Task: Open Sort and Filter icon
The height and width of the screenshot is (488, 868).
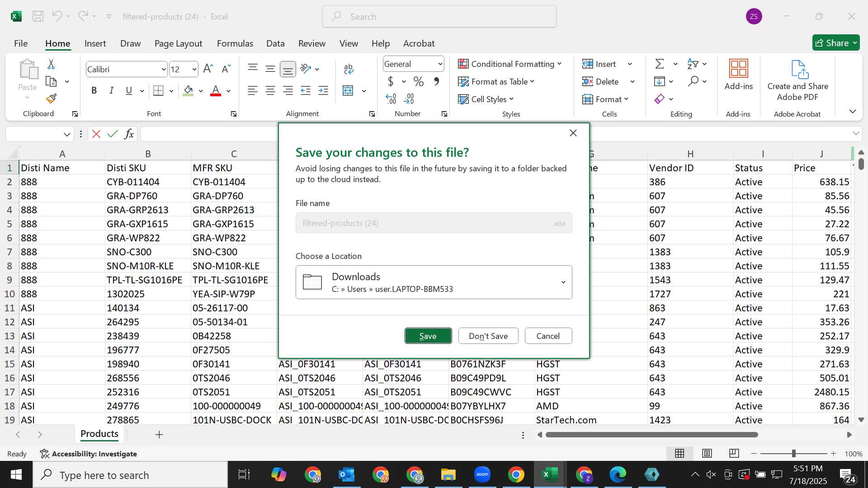Action: point(693,64)
